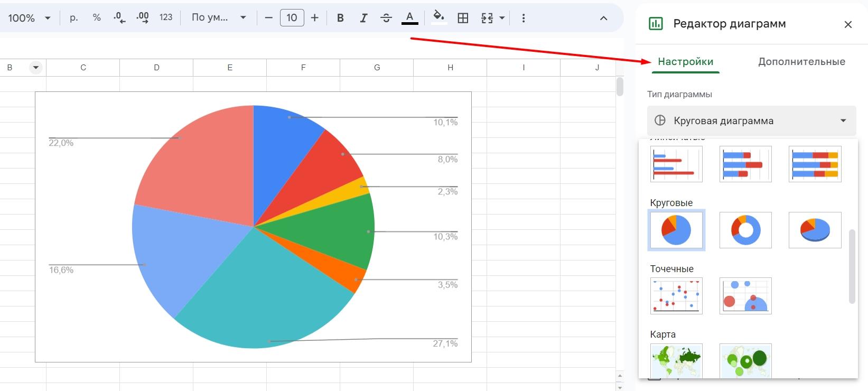
Task: Click the decrease decimal places icon
Action: coord(119,18)
